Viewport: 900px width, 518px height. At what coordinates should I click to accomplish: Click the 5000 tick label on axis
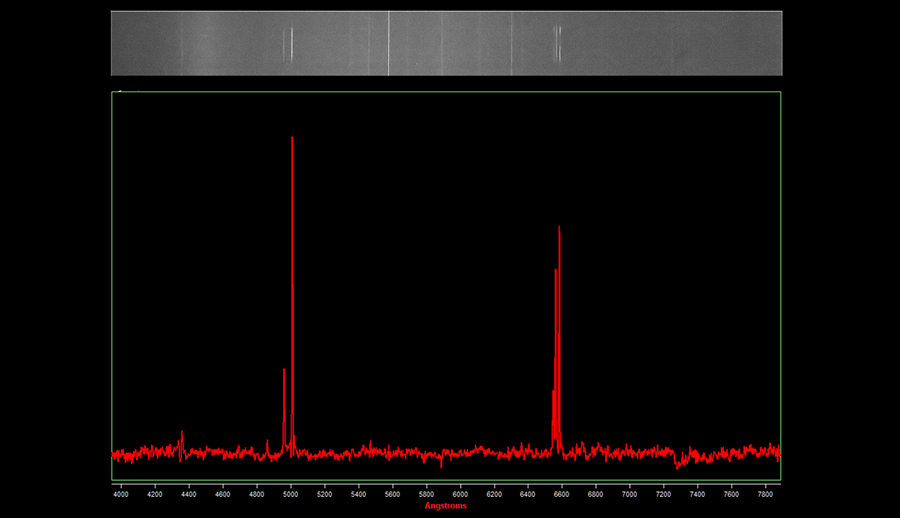point(291,493)
